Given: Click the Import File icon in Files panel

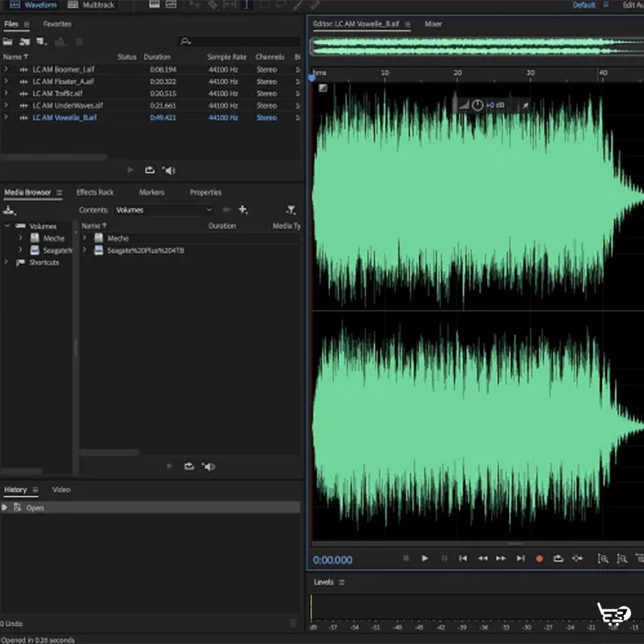Looking at the screenshot, I should pos(25,42).
